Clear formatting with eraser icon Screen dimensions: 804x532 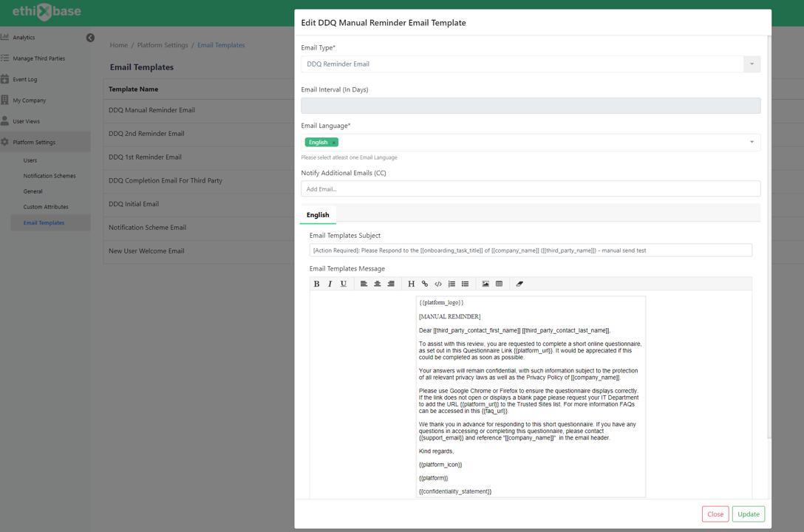pyautogui.click(x=519, y=284)
